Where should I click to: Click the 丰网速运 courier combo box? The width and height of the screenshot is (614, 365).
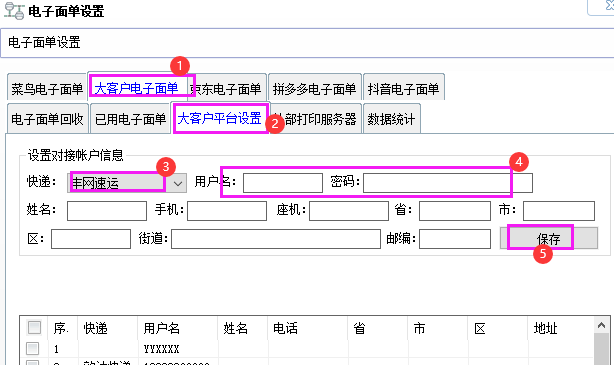[x=127, y=183]
